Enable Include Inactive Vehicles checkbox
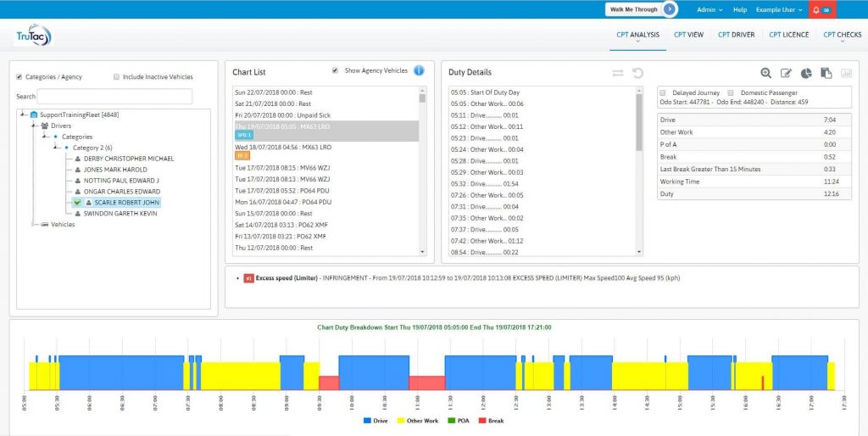Image resolution: width=868 pixels, height=436 pixels. point(116,77)
